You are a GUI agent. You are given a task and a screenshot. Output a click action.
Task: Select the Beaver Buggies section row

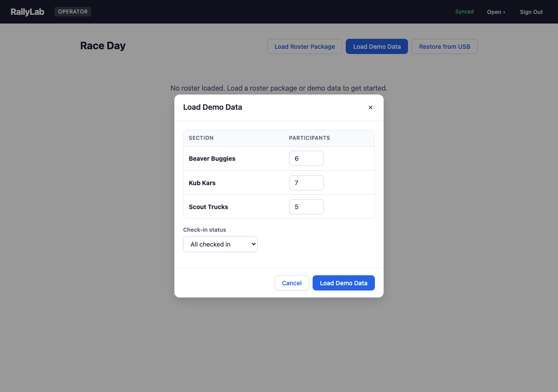(x=212, y=159)
